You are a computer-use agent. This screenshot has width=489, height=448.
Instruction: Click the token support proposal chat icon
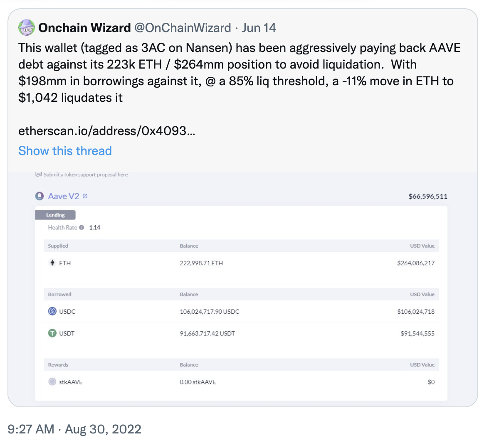38,175
